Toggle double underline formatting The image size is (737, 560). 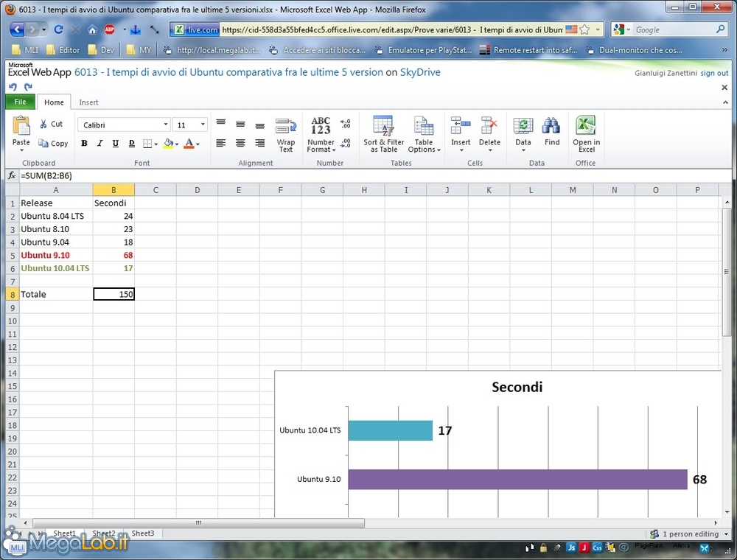[132, 143]
